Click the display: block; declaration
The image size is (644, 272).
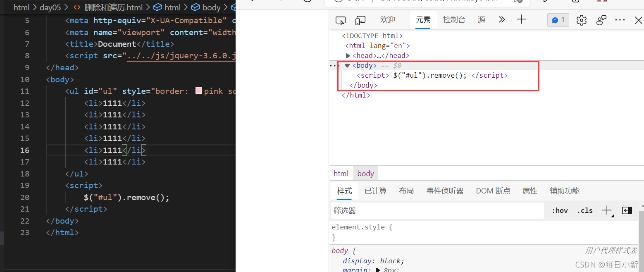373,261
